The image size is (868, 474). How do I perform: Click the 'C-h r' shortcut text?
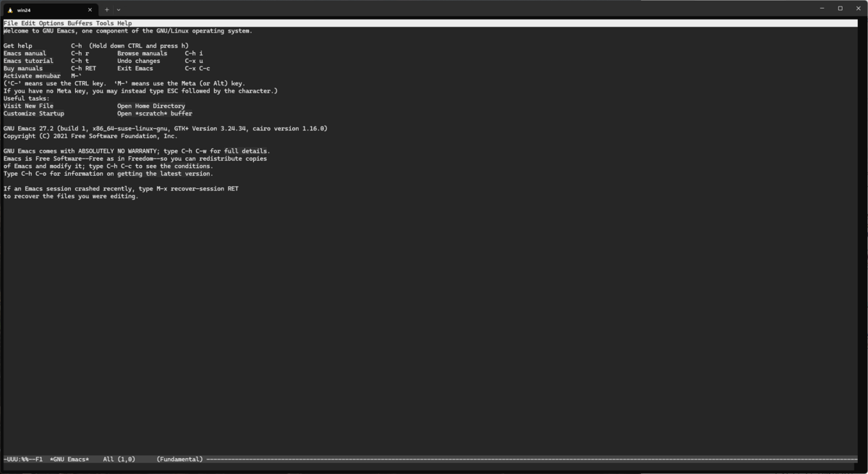80,54
